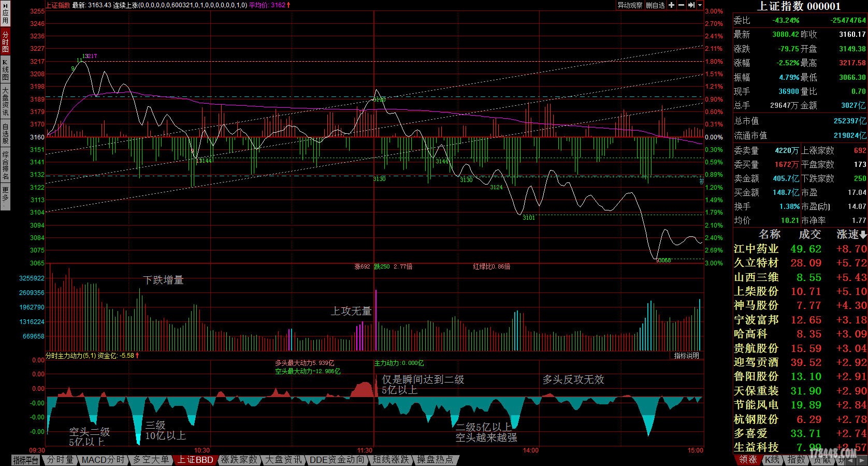This screenshot has width=868, height=466.
Task: Switch to the 贡献 tab in right panel
Action: pos(822,460)
